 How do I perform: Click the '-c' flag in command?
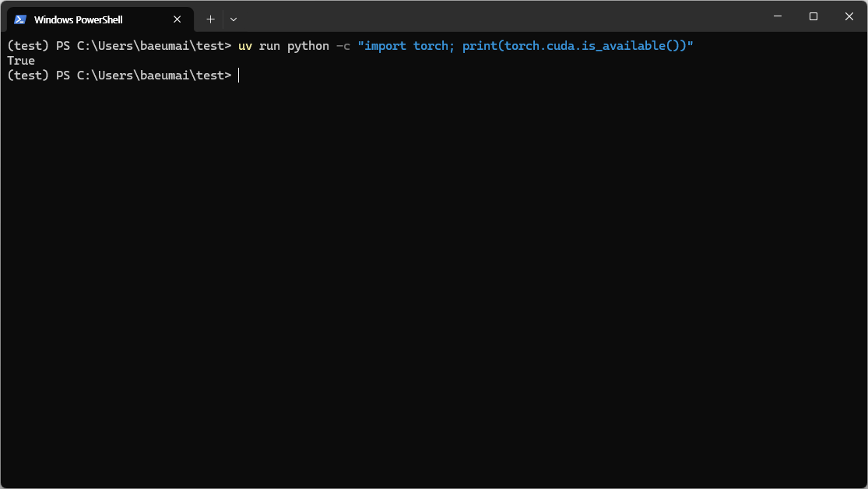[x=343, y=46]
